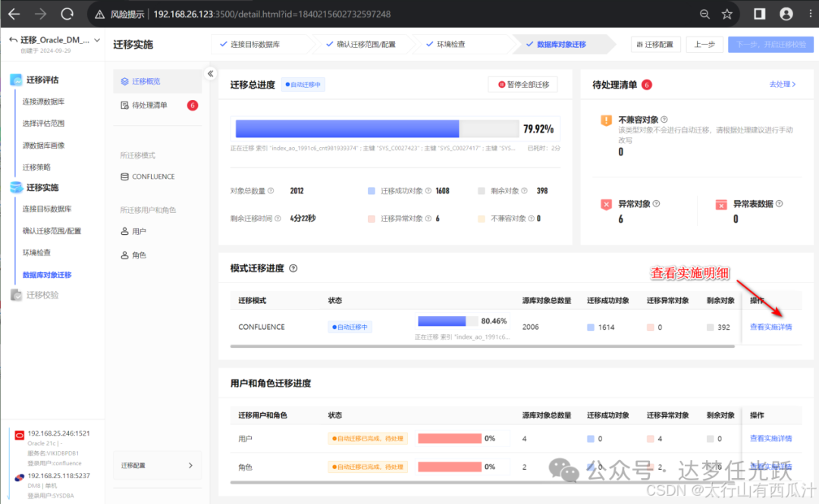The image size is (819, 504).
Task: Expand 迁移配置 chevron at panel bottom
Action: 190,465
